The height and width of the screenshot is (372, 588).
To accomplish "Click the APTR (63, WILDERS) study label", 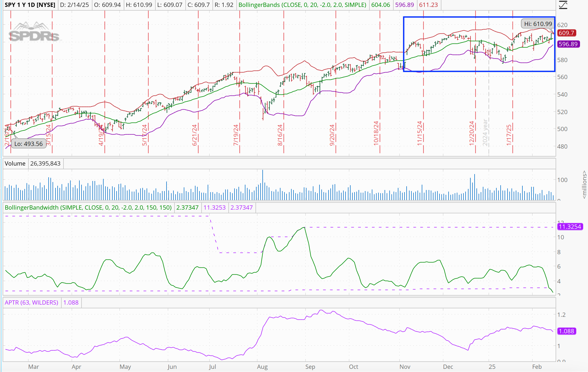I will (x=31, y=302).
